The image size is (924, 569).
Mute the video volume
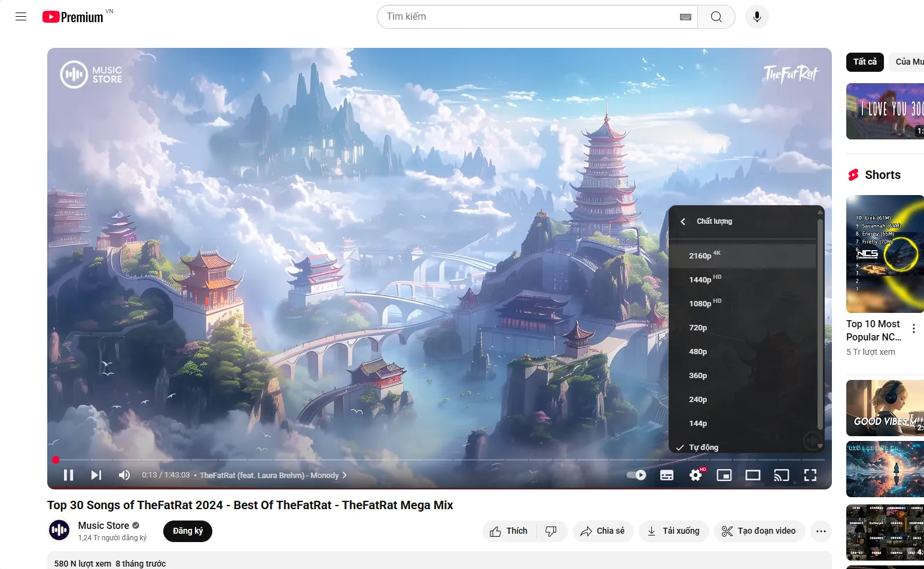point(124,474)
